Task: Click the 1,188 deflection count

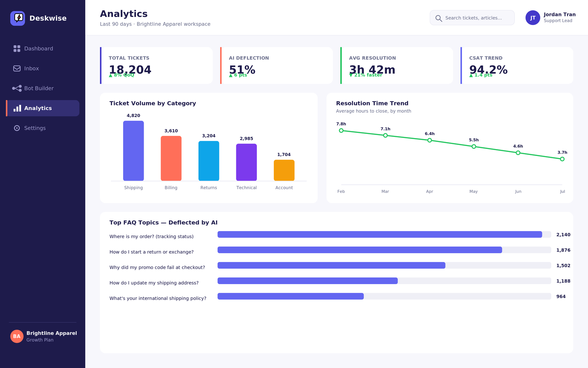Action: point(563,281)
